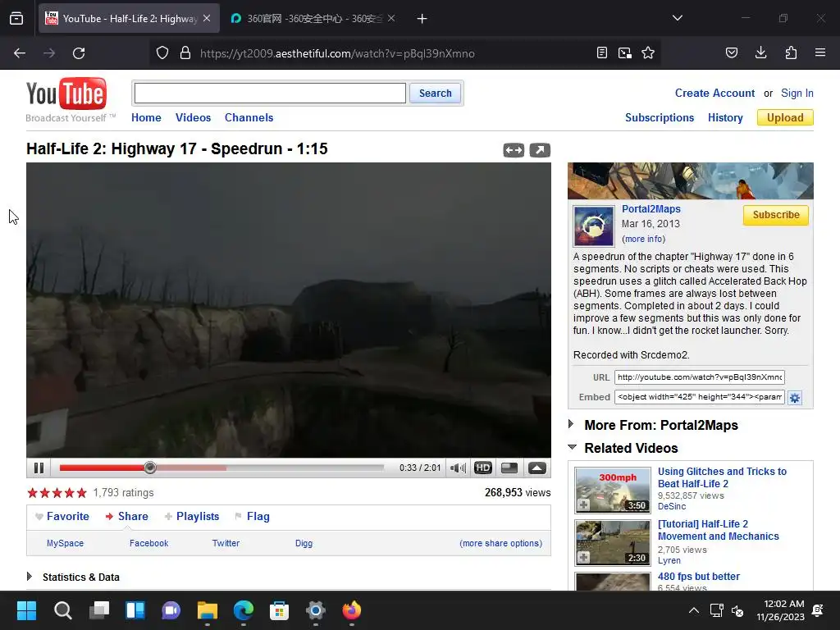Viewport: 840px width, 630px height.
Task: Click the YouTube logo
Action: [x=66, y=94]
